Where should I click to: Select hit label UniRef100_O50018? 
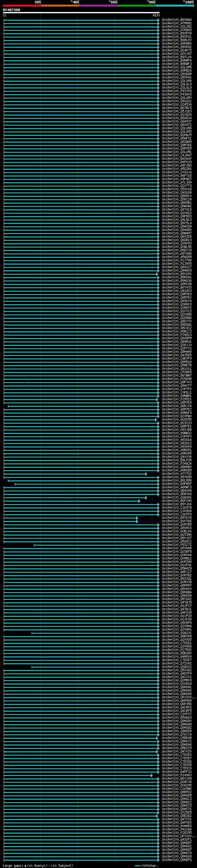click(x=176, y=189)
